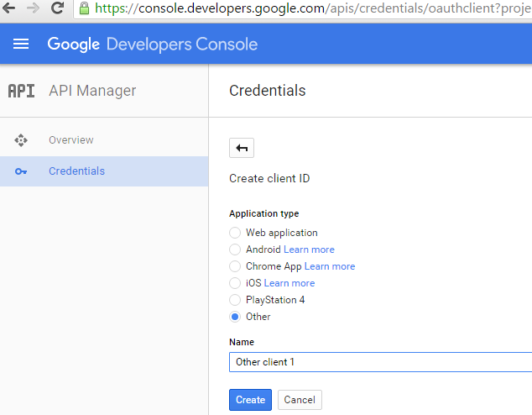Open the hamburger navigation menu

tap(21, 44)
